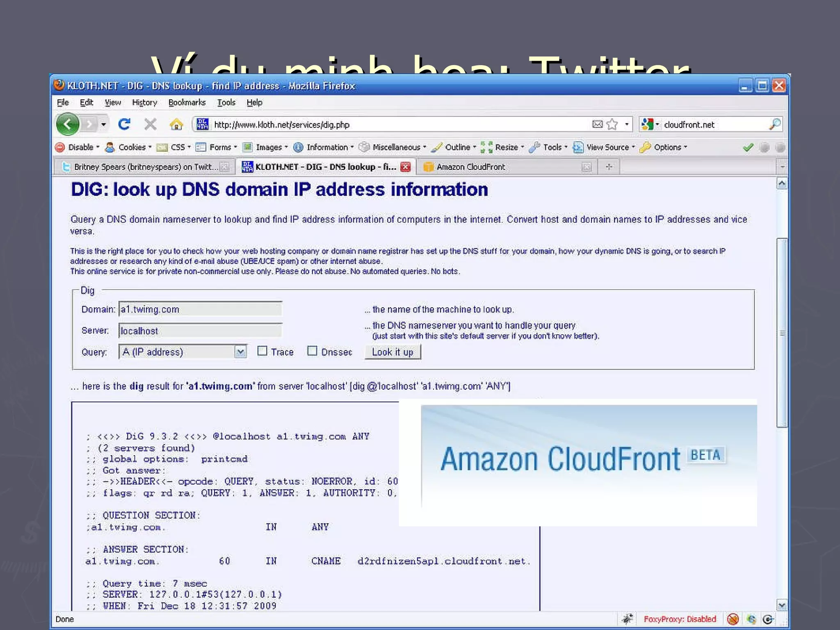Click the Domain input field
Image resolution: width=840 pixels, height=630 pixels.
(x=200, y=309)
